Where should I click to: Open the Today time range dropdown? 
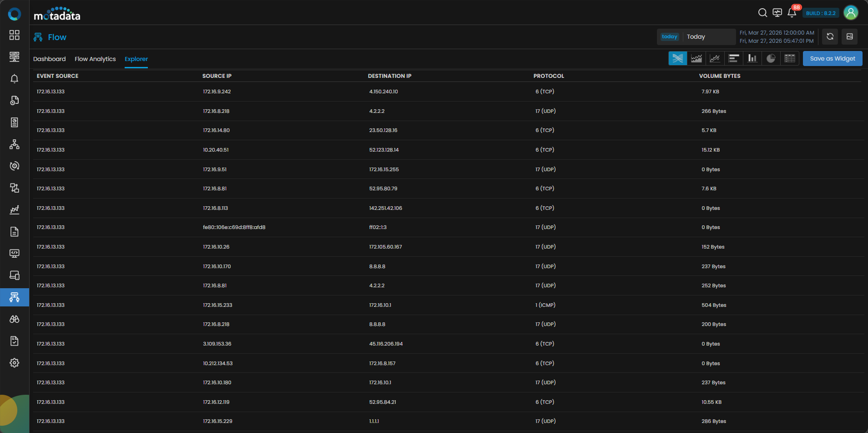[696, 37]
